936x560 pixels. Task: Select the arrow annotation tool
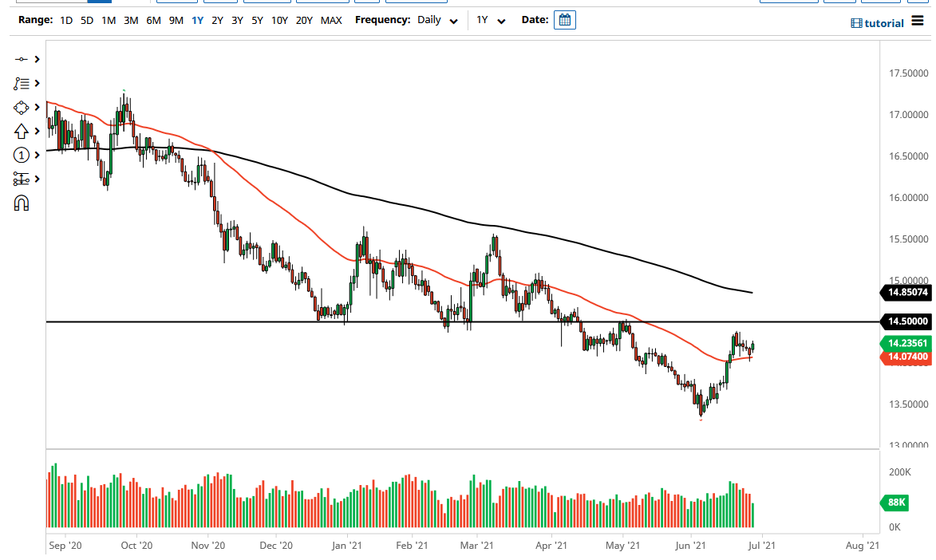22,131
